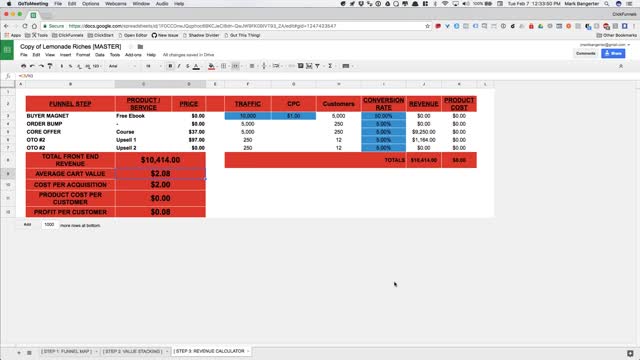
Task: Click the Print icon in toolbar
Action: 23,66
